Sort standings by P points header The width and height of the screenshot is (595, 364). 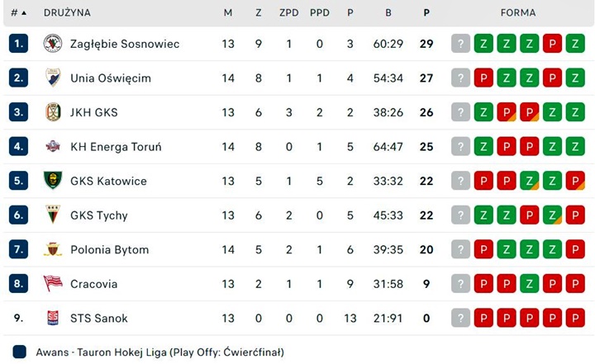pos(426,13)
